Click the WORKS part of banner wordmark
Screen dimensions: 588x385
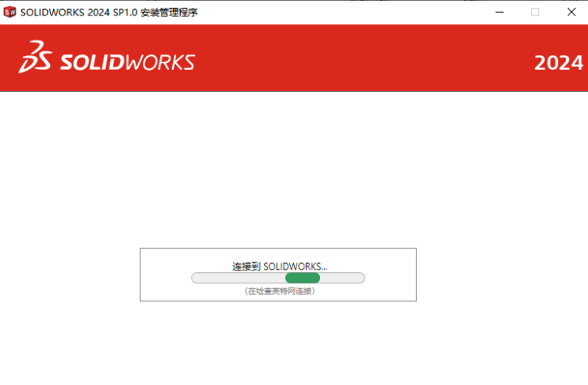coord(162,62)
